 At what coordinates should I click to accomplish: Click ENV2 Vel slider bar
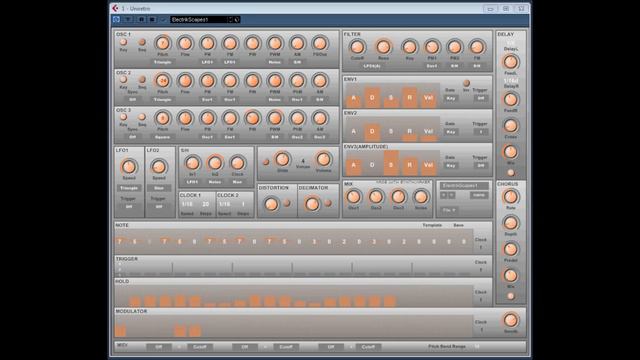pyautogui.click(x=428, y=130)
